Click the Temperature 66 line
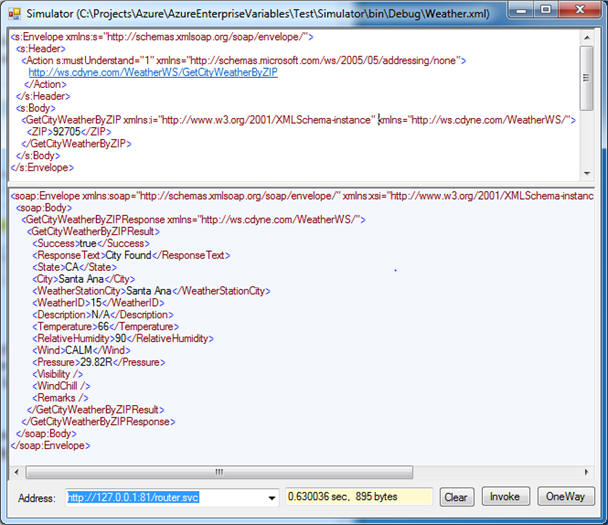The width and height of the screenshot is (608, 525). coord(105,326)
